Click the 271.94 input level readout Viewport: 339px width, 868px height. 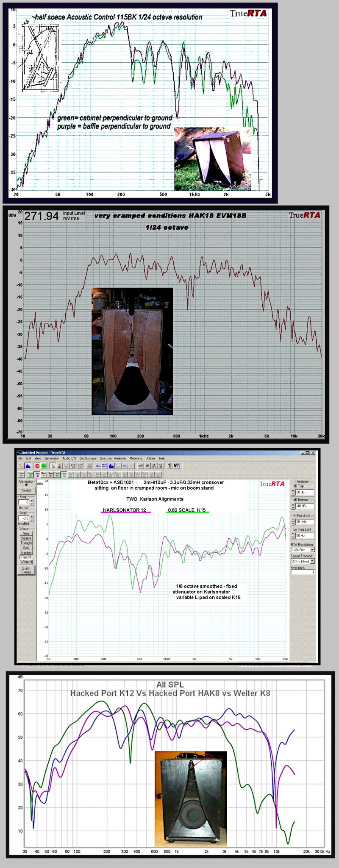(41, 216)
